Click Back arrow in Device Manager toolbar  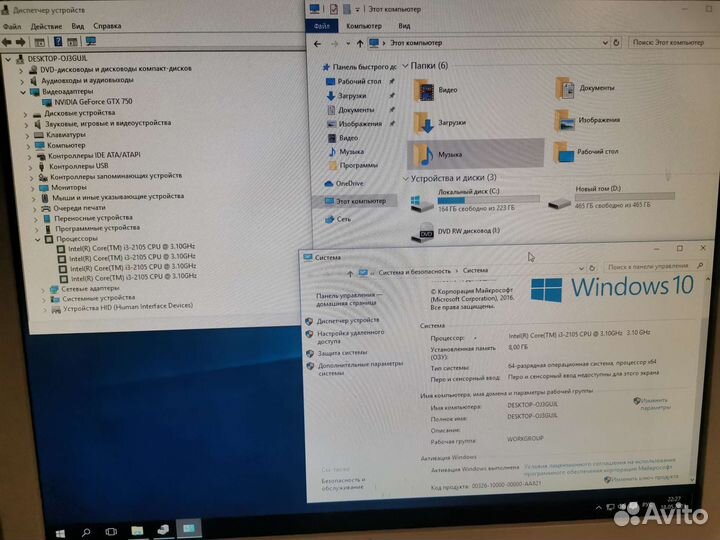[7, 42]
